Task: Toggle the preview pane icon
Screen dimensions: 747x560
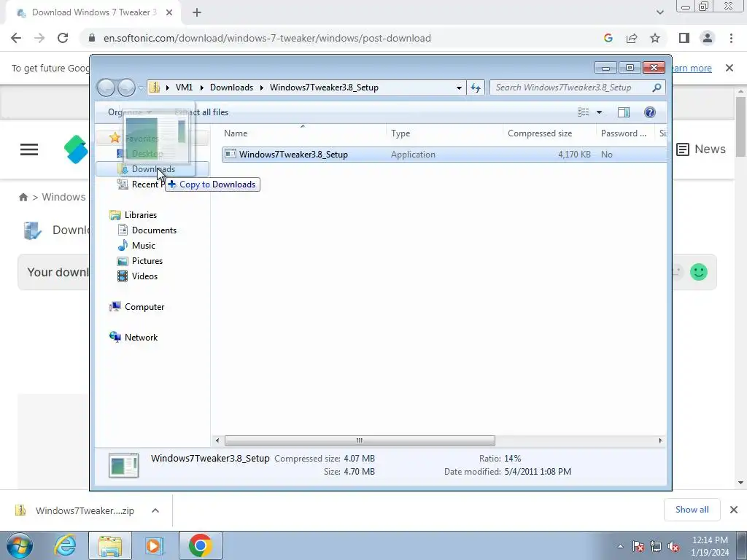Action: [x=623, y=112]
